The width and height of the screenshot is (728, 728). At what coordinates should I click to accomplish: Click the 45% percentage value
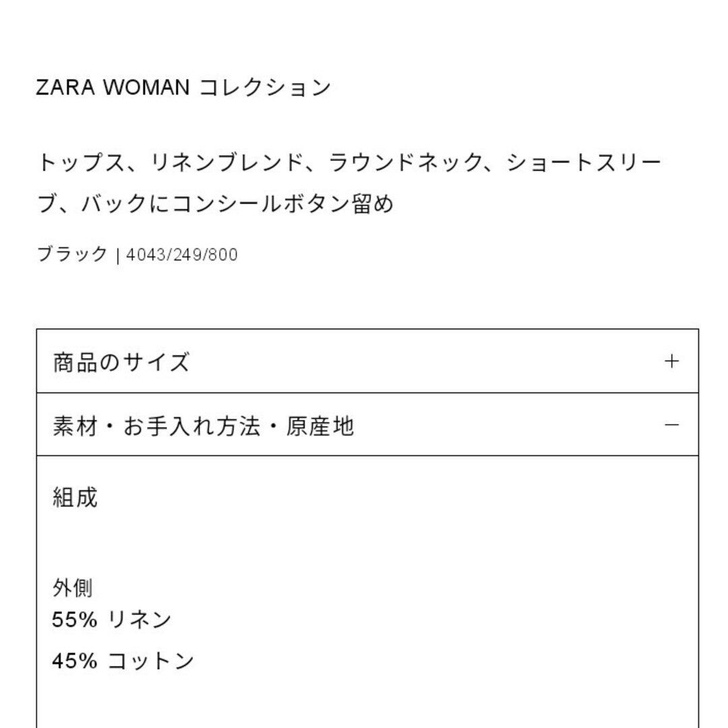coord(75,661)
